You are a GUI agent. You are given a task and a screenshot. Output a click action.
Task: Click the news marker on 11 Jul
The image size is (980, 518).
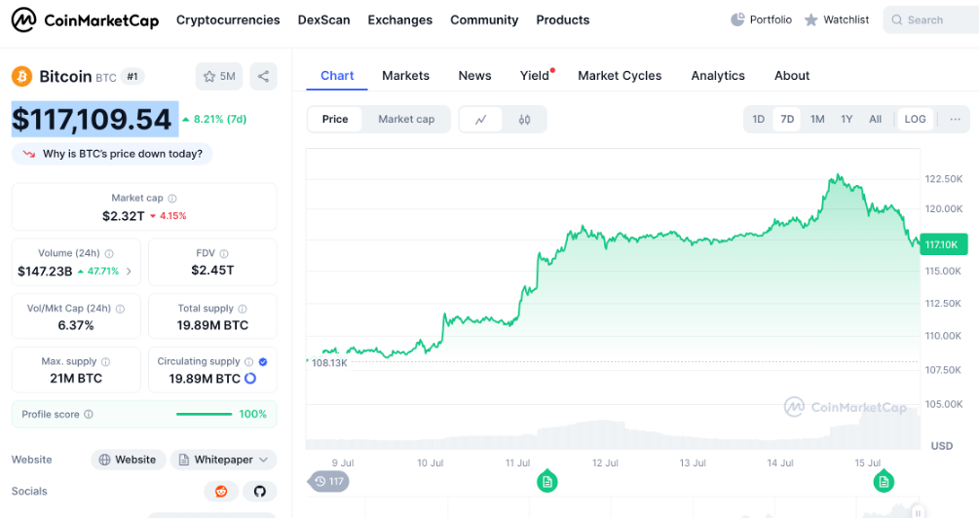click(x=547, y=481)
